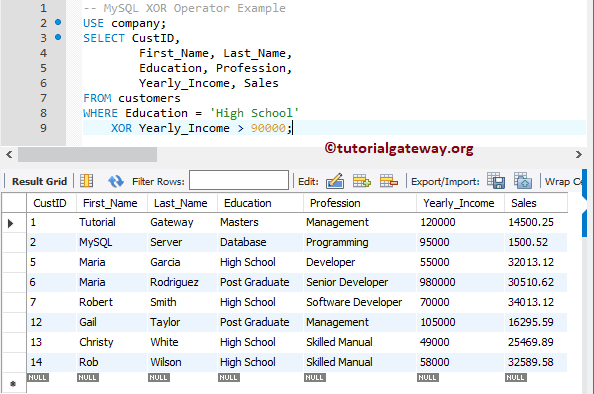Select the 'Gateway' last name cell
The image size is (594, 394).
click(x=182, y=222)
